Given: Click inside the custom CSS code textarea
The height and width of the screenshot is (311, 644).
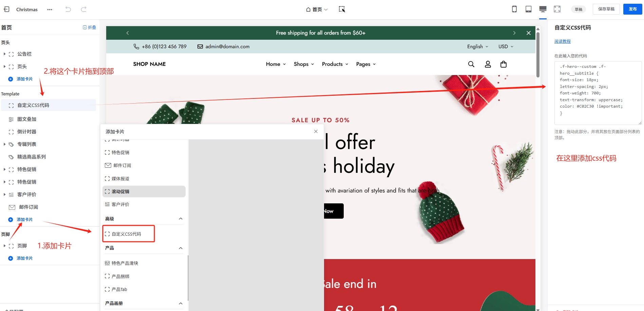Looking at the screenshot, I should point(598,93).
